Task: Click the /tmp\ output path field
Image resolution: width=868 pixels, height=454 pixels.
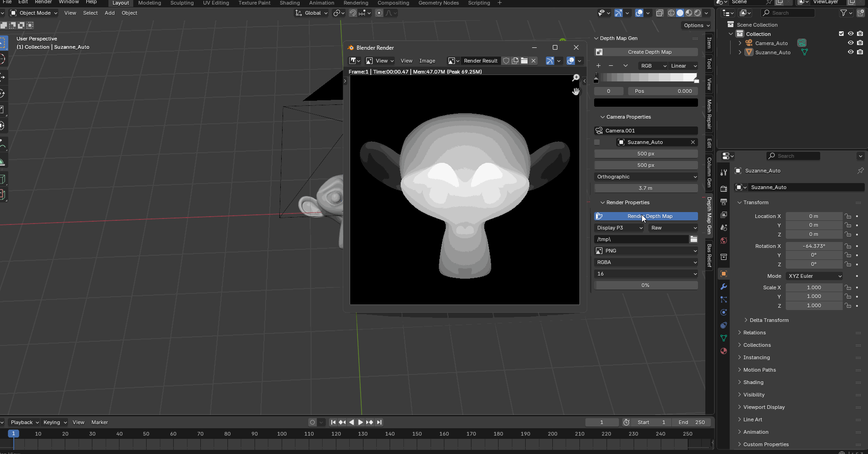Action: pos(641,239)
